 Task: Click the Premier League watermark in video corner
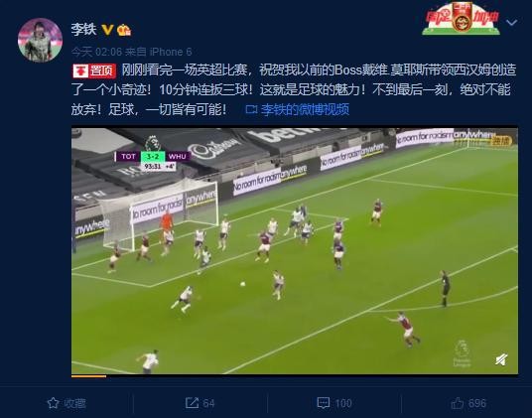pos(462,353)
